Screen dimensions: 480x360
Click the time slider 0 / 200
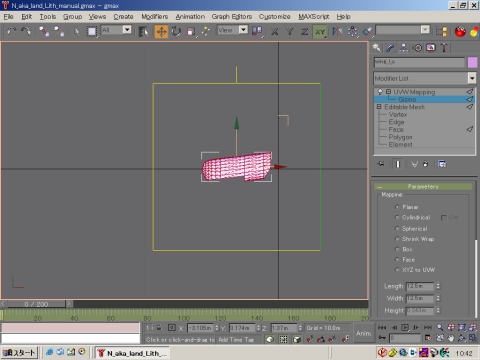point(36,304)
